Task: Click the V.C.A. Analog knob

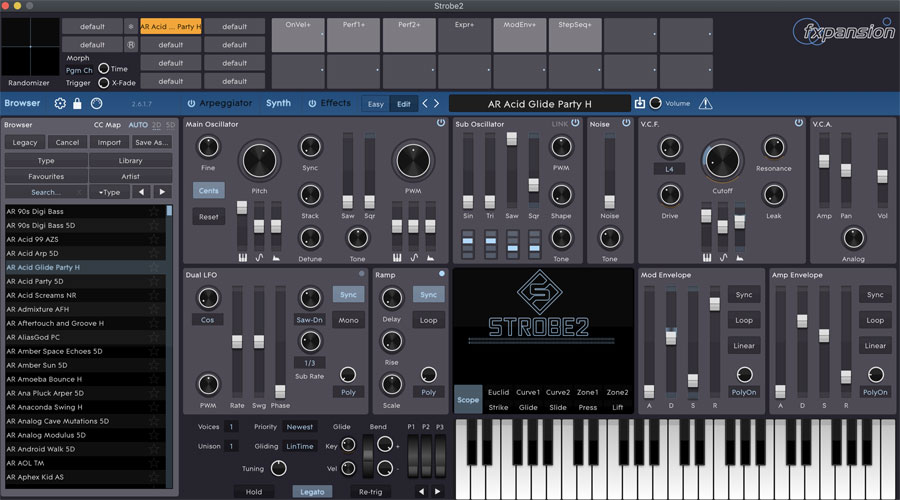Action: pyautogui.click(x=853, y=238)
